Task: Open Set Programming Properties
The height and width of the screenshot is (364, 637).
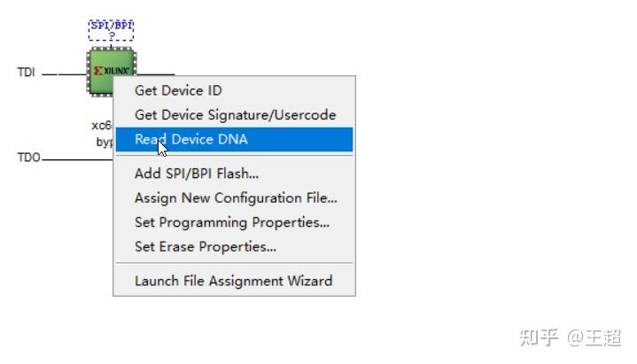Action: click(x=231, y=222)
